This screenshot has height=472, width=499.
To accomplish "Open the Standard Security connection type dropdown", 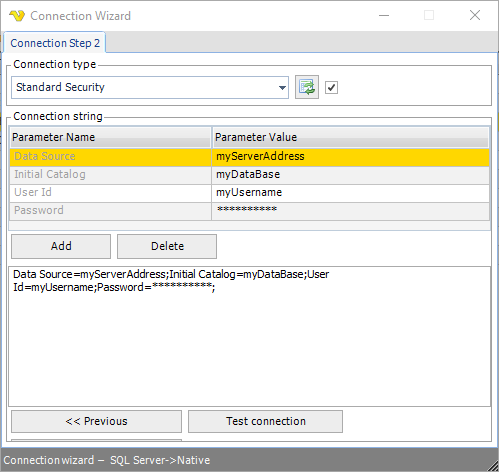I will point(150,87).
